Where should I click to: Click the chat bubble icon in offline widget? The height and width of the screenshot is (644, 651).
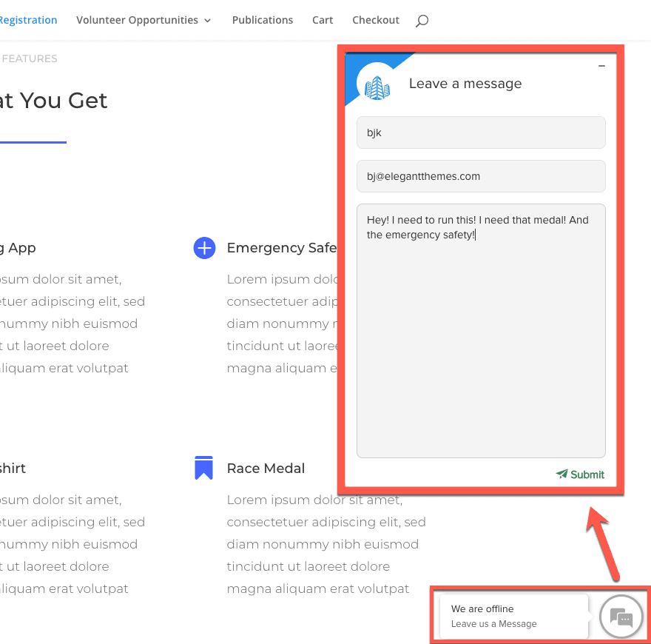click(x=621, y=616)
